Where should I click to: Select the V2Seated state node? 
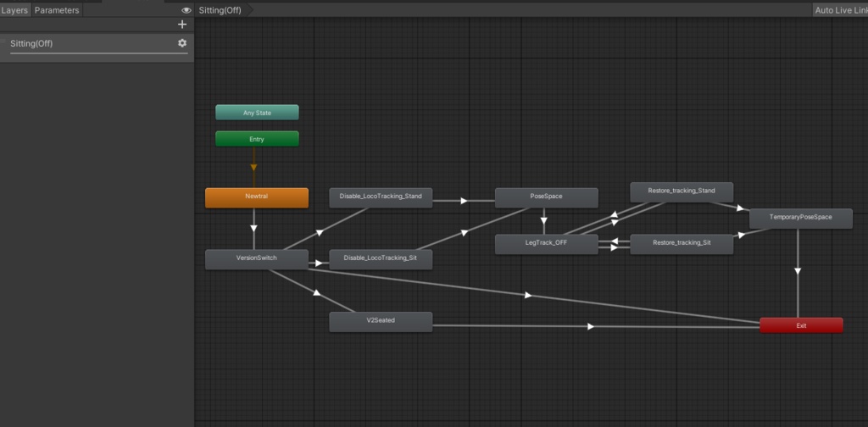click(x=381, y=322)
